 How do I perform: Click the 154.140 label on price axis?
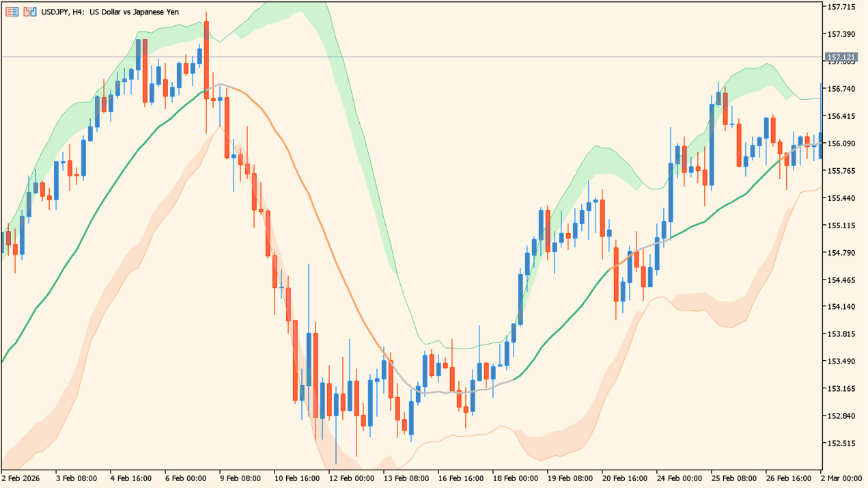point(841,307)
